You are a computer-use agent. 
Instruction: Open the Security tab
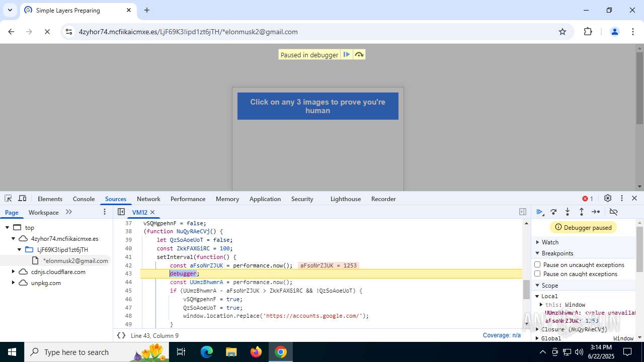pos(302,199)
